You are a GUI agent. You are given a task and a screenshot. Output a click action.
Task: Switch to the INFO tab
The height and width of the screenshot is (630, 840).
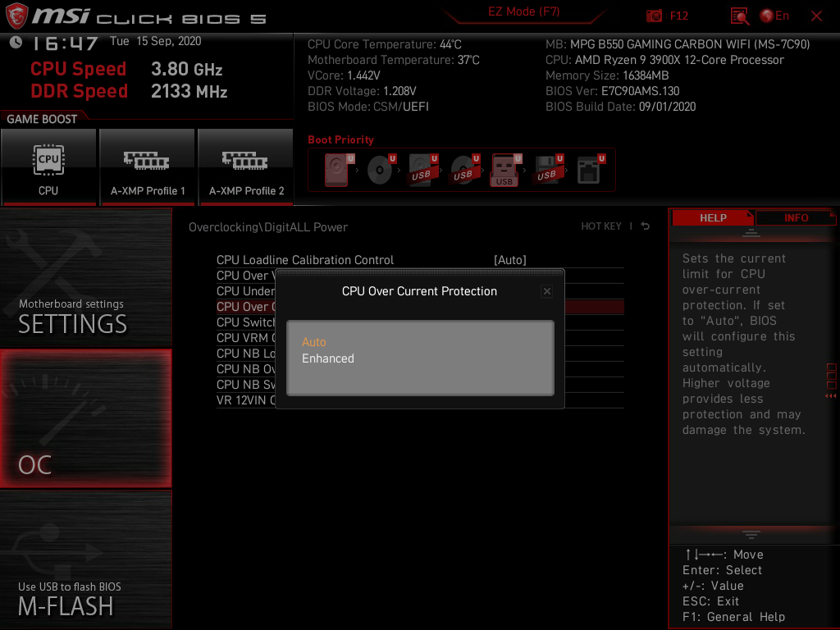point(796,217)
